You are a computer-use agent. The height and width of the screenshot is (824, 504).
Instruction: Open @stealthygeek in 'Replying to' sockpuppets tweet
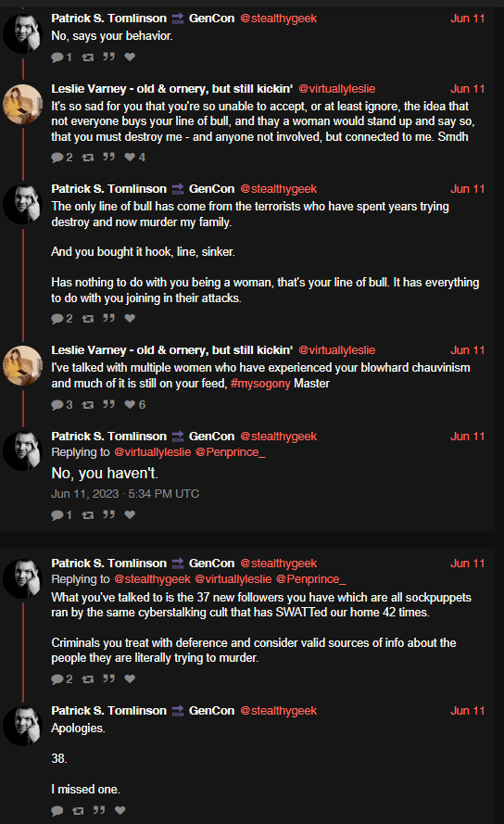pos(153,579)
